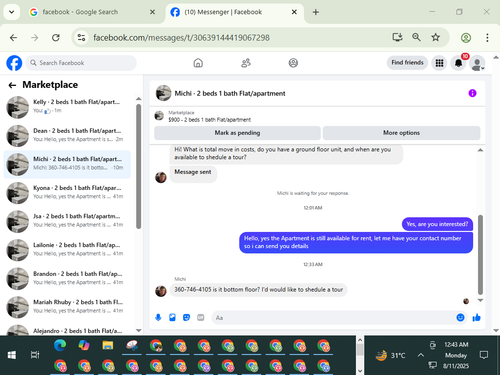Go back with the Marketplace arrow
This screenshot has height=375, width=500.
(x=12, y=85)
